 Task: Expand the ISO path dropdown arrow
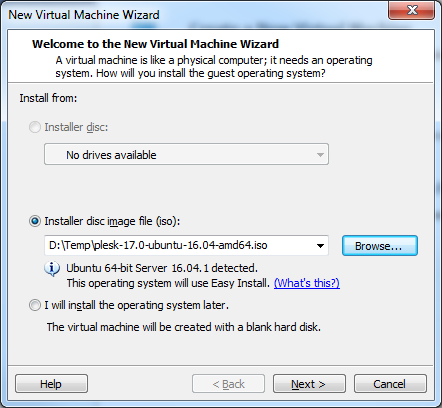click(320, 246)
